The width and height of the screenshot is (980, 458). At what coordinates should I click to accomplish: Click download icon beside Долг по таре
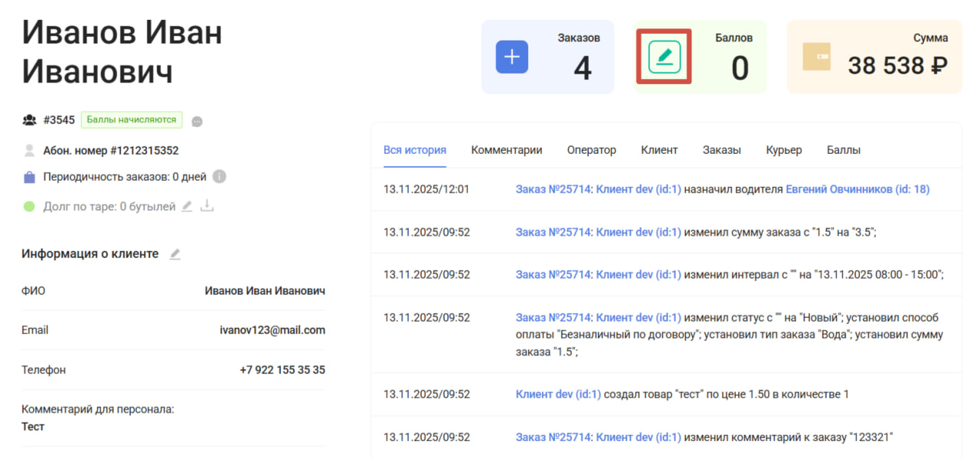point(207,207)
